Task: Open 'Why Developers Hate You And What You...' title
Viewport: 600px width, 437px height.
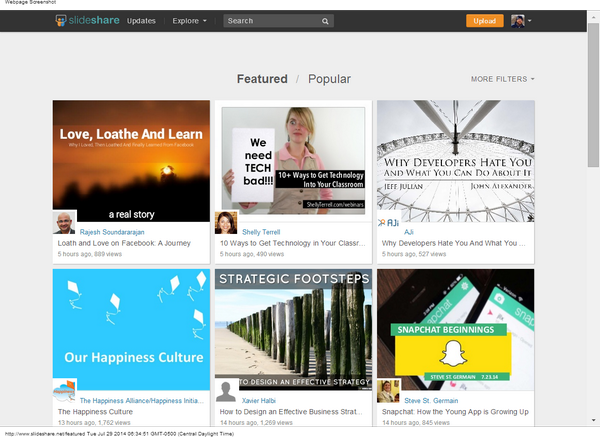Action: point(453,243)
